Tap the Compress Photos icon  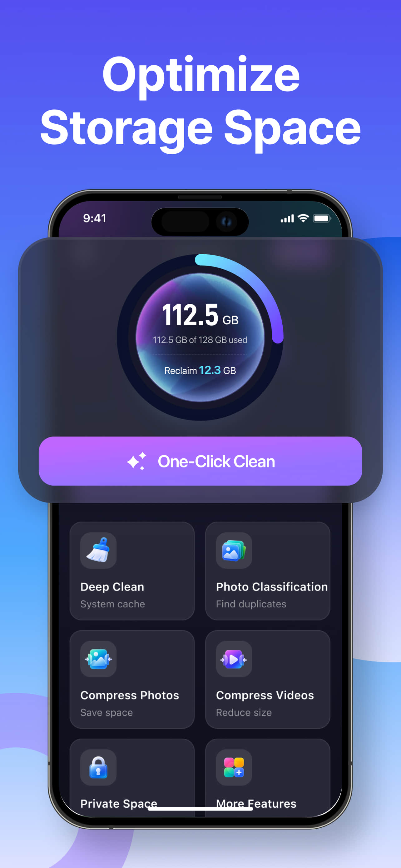tap(98, 659)
